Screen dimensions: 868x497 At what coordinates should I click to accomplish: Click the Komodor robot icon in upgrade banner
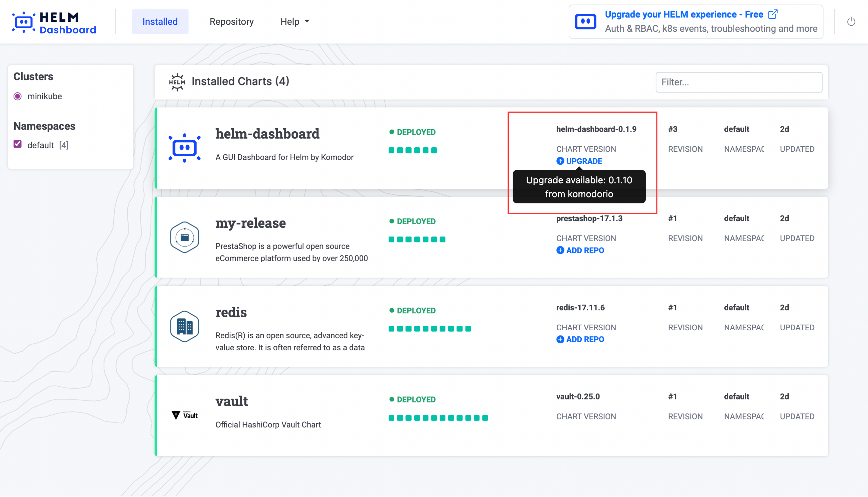coord(585,22)
